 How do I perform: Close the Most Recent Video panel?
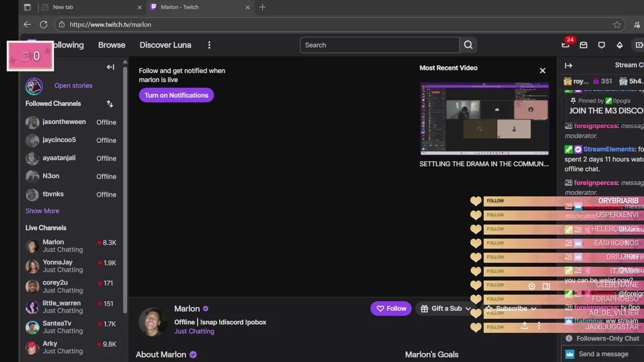542,70
